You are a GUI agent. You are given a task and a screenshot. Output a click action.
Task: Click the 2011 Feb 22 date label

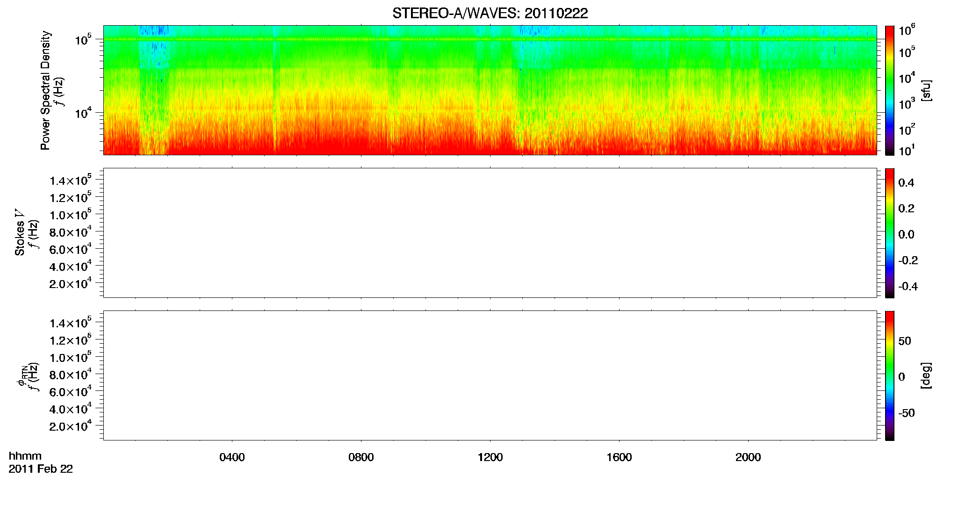[41, 469]
